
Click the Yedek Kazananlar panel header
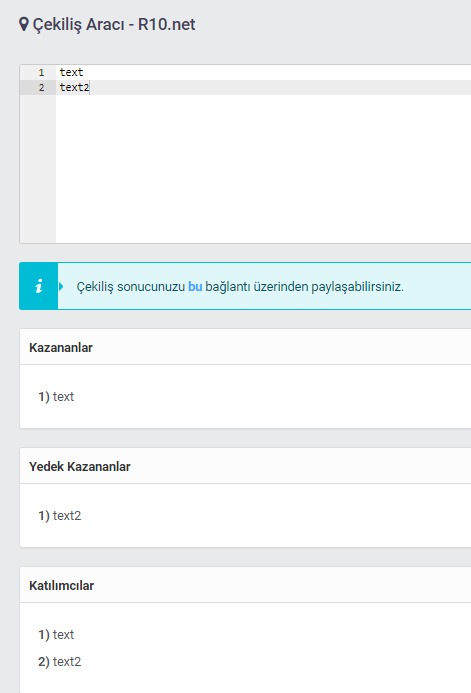point(245,466)
